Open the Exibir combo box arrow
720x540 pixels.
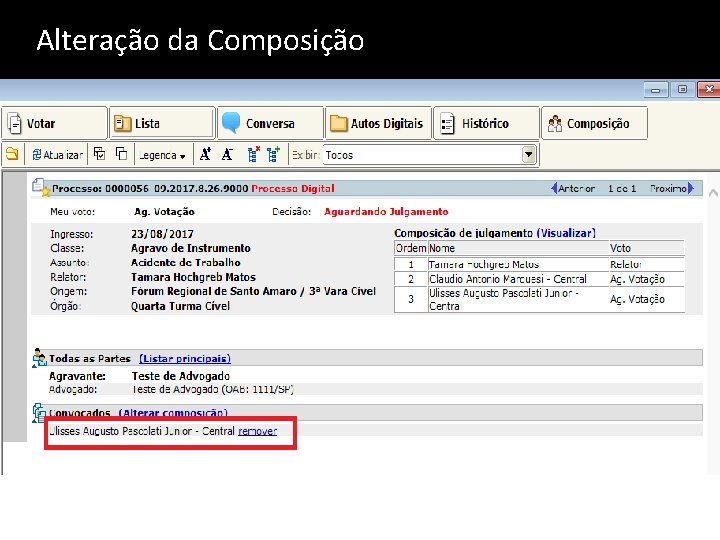(529, 155)
